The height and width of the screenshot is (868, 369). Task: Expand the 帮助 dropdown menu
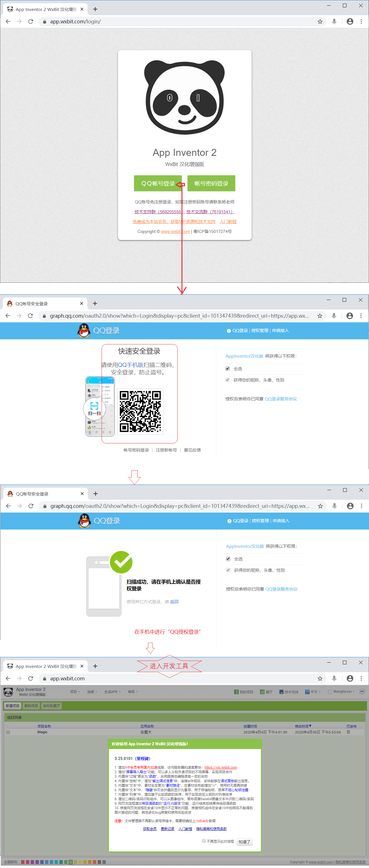tap(133, 692)
